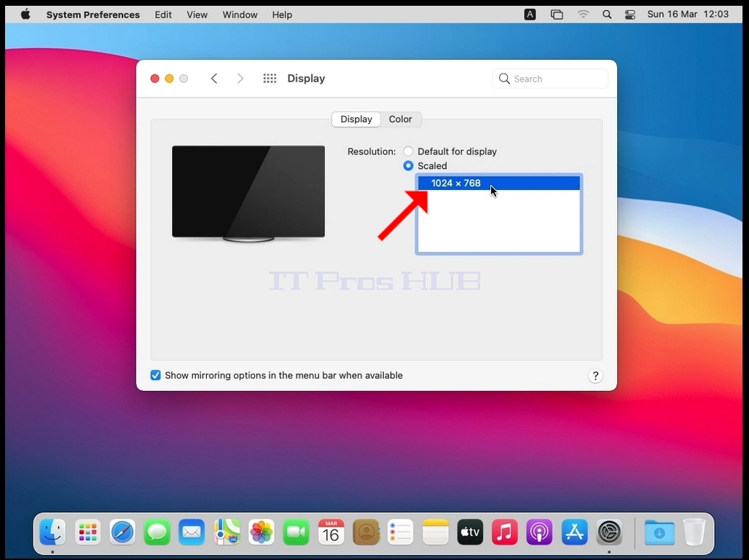Open Contacts from the Dock
The image size is (749, 560).
click(366, 532)
